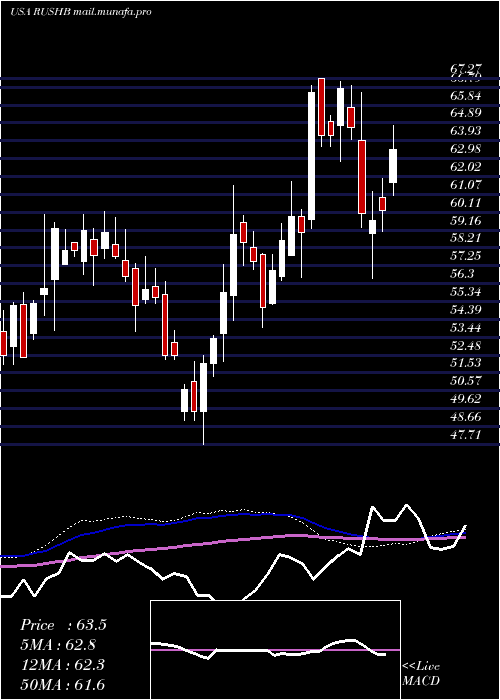Image resolution: width=500 pixels, height=700 pixels.
Task: Click the 54.39 price axis label
Action: (466, 309)
